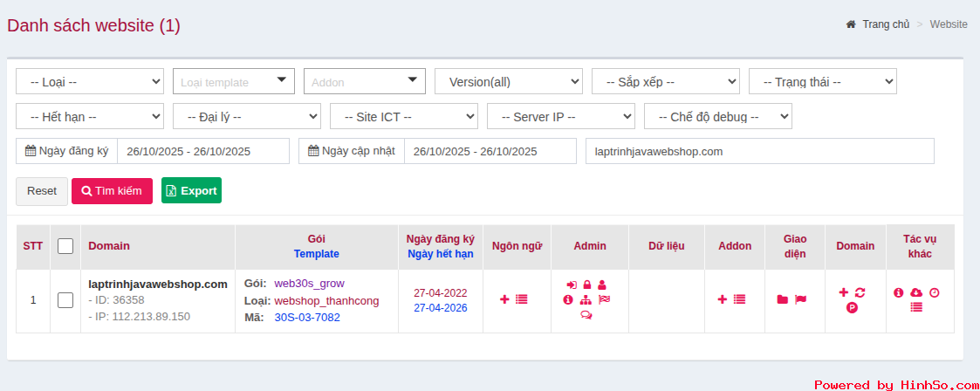
Task: Click the folder icon in Giao diện column
Action: click(x=783, y=300)
